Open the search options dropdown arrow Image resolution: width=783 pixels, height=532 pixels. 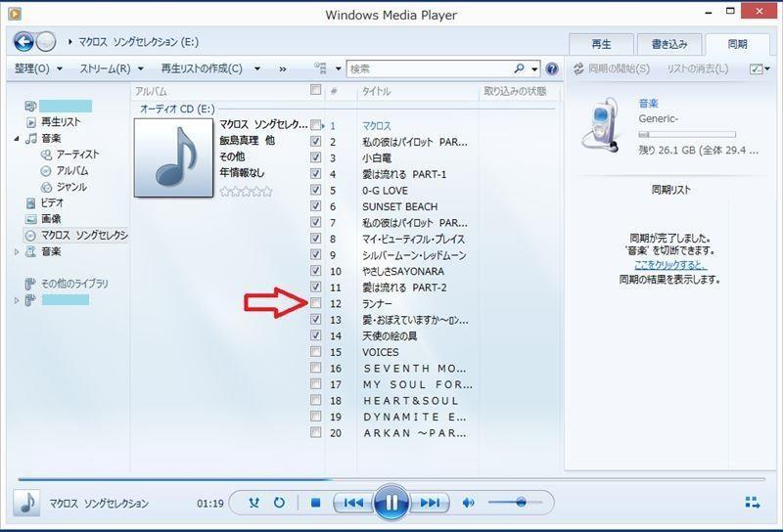[x=534, y=69]
